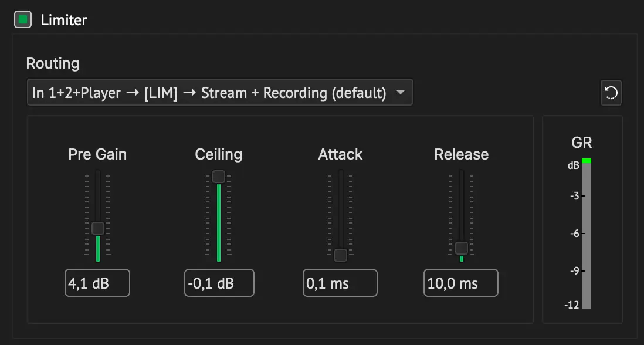Click the Ceiling value field -0,1 dB
The width and height of the screenshot is (644, 345).
219,283
